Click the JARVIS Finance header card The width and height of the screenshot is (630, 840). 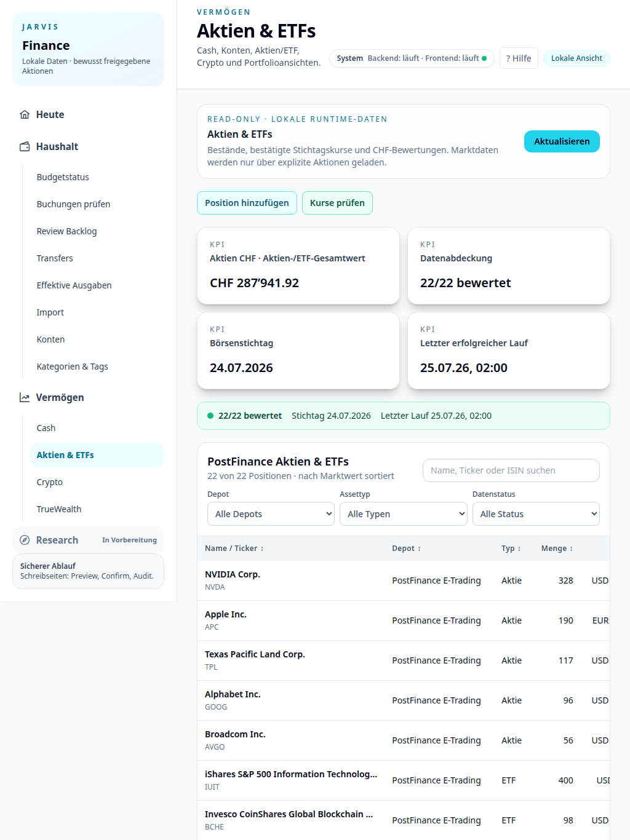click(88, 49)
